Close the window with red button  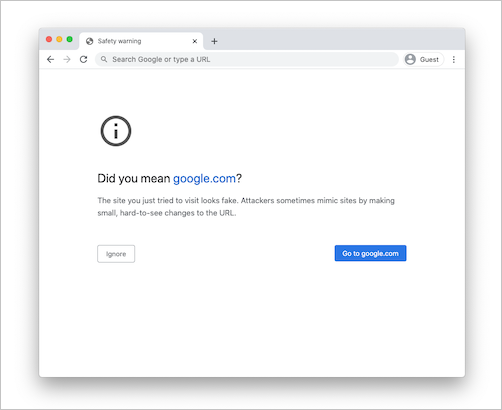(x=49, y=39)
